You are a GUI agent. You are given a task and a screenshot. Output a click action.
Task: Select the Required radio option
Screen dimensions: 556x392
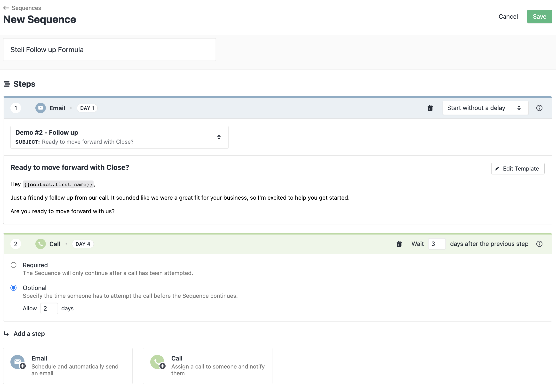(14, 265)
